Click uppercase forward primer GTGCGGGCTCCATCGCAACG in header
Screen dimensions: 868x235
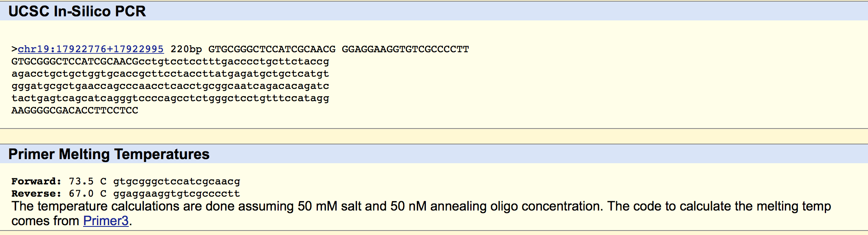pos(272,49)
